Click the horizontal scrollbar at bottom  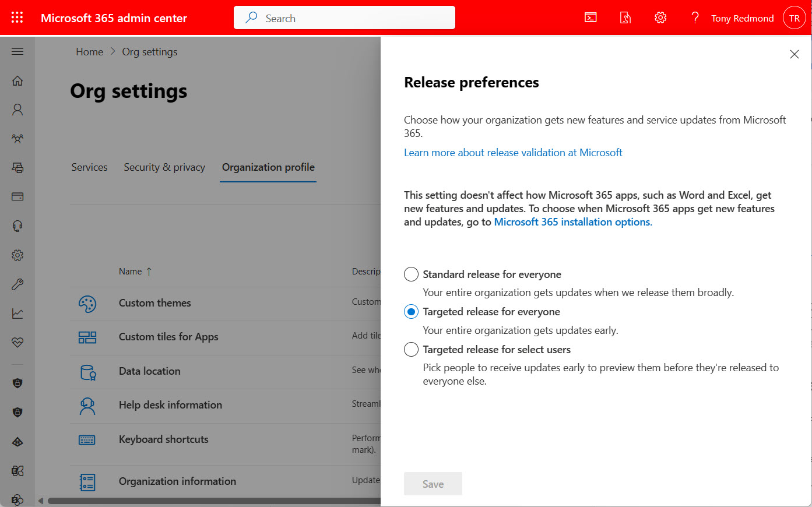click(215, 501)
